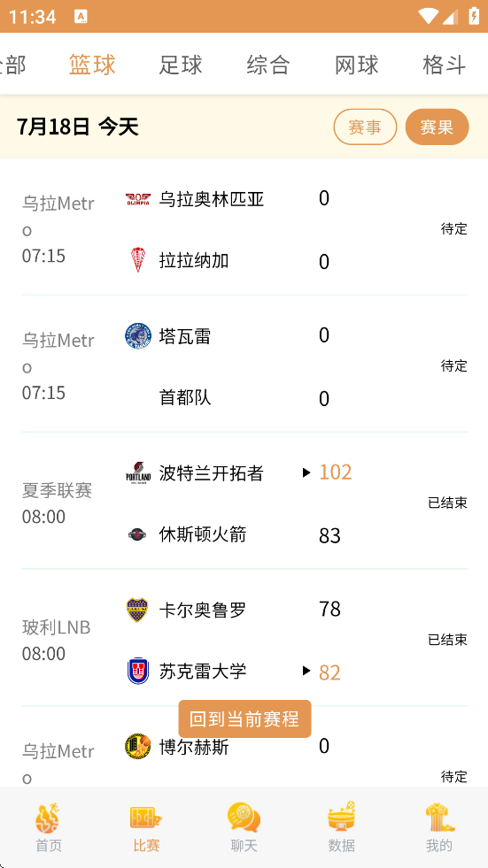Open the 聊天 chat icon

pos(244,818)
